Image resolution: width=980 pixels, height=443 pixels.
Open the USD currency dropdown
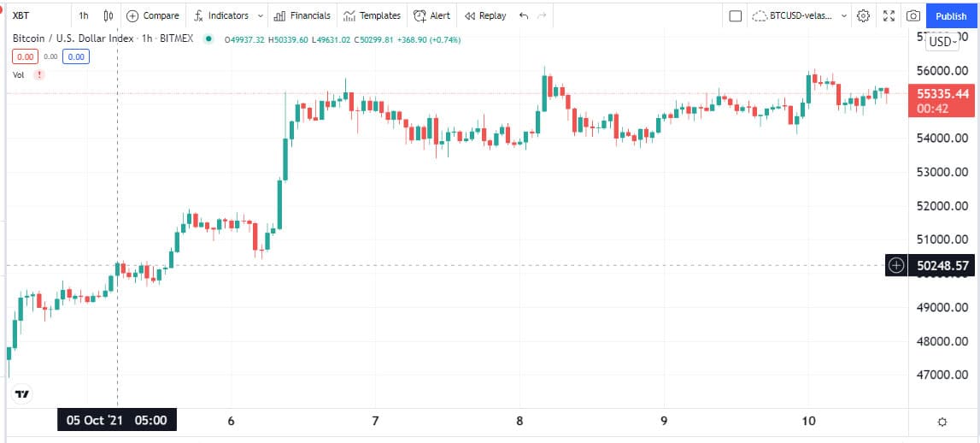942,42
